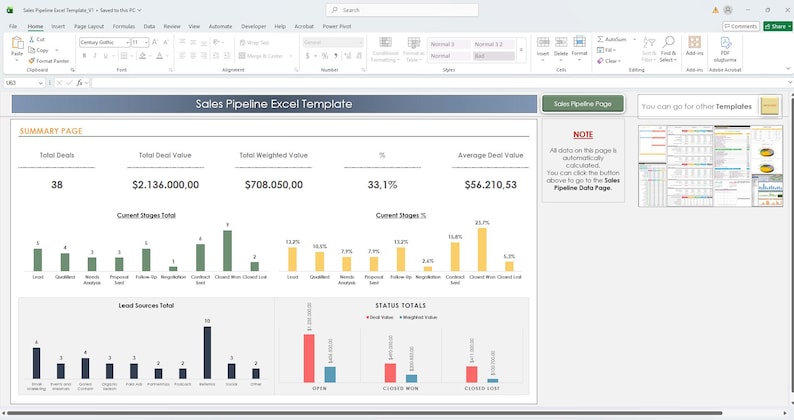
Task: Apply the Bad cell style
Action: [494, 56]
